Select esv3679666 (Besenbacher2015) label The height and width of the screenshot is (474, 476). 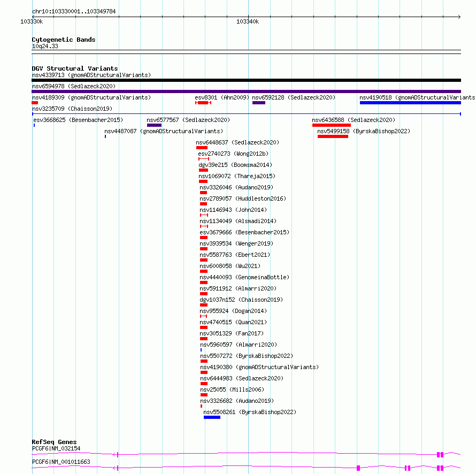(244, 232)
